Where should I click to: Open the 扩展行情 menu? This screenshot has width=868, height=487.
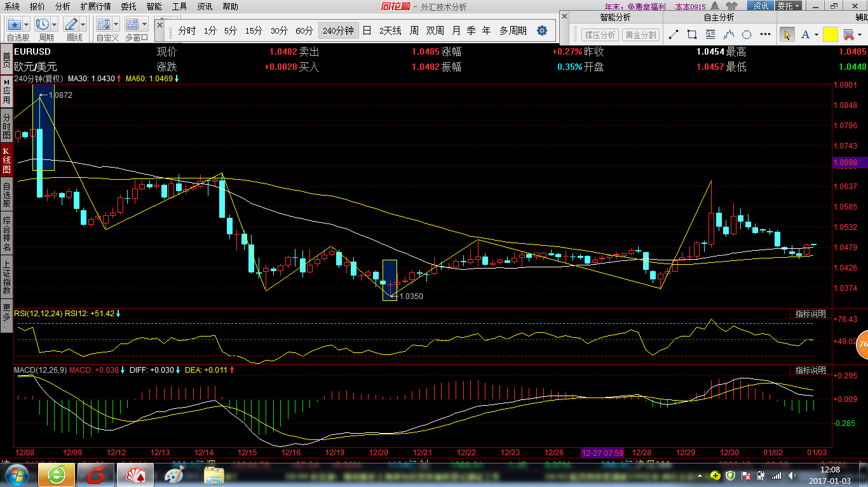point(95,6)
